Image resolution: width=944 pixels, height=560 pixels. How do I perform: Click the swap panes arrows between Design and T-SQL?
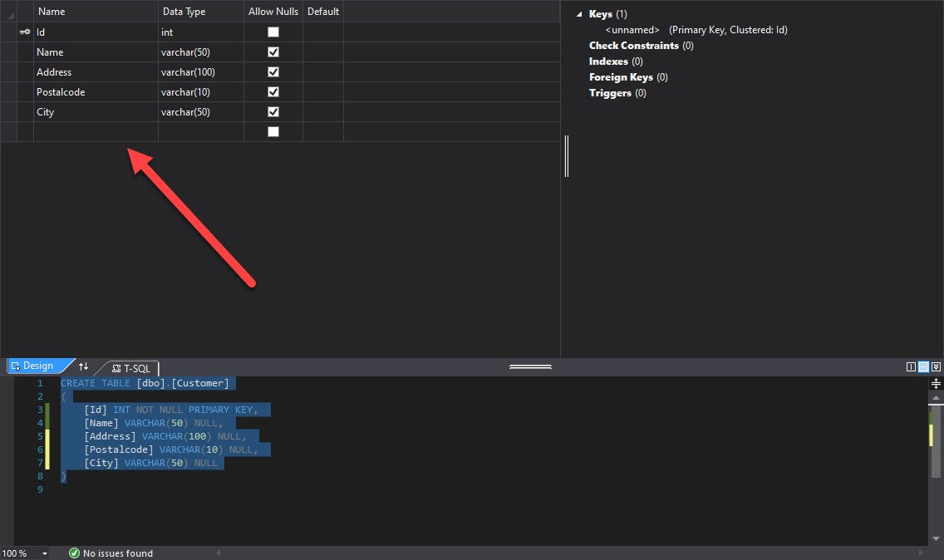pos(82,366)
